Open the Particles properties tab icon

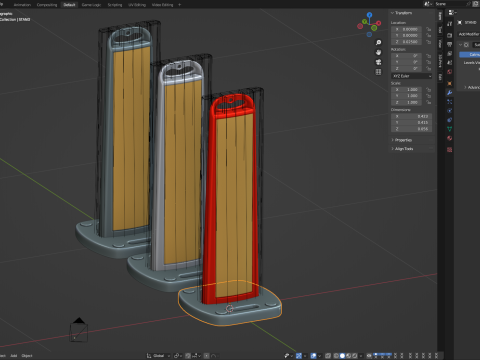point(449,102)
